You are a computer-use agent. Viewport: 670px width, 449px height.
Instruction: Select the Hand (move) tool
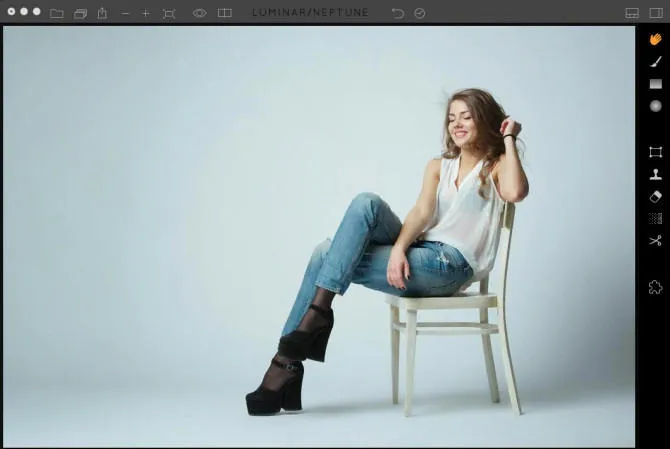click(x=655, y=39)
